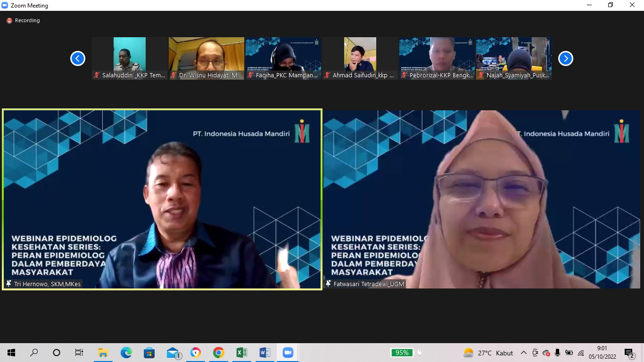Click the "Zoom Meeting" window title
Screen dimensions: 644x362
pyautogui.click(x=29, y=6)
